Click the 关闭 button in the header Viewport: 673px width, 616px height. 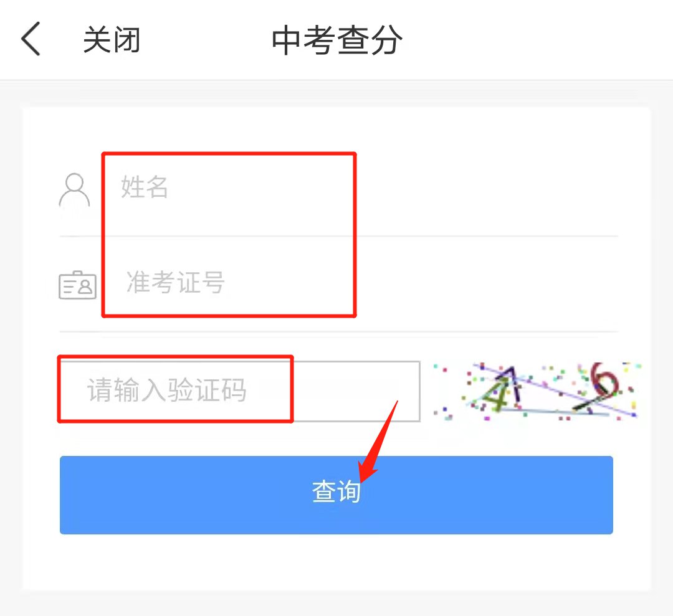click(x=112, y=39)
